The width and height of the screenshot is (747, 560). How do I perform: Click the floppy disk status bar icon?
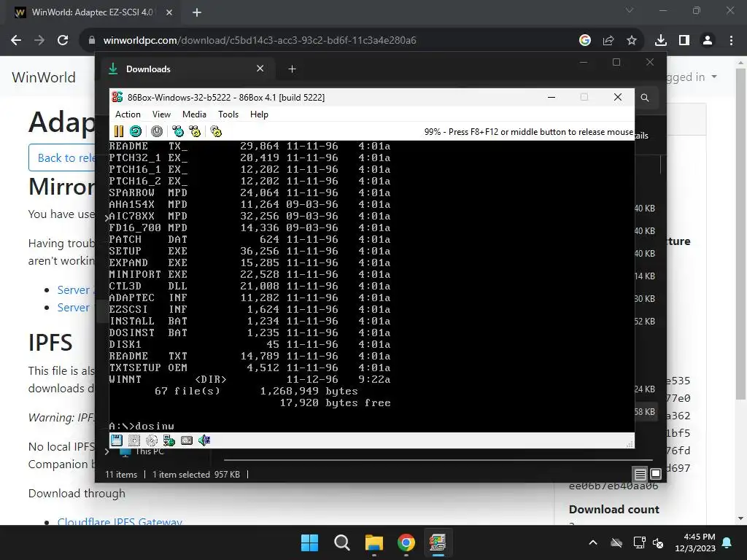(x=117, y=440)
